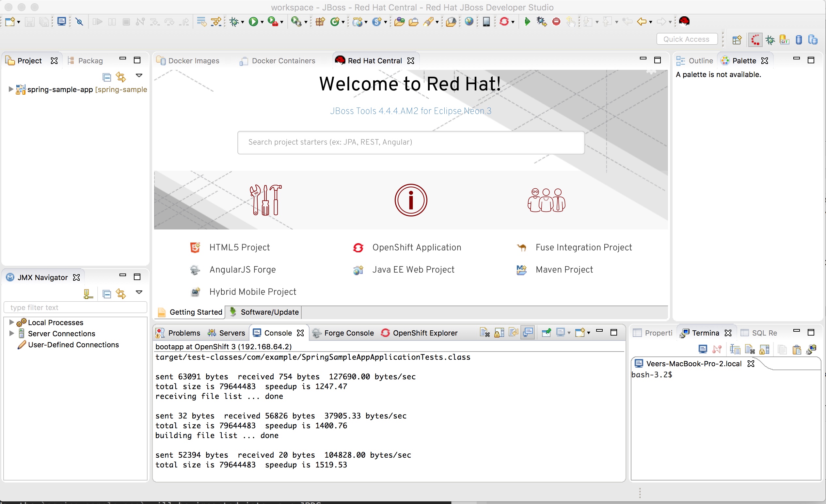
Task: Collapse all in Project Explorer
Action: click(107, 77)
